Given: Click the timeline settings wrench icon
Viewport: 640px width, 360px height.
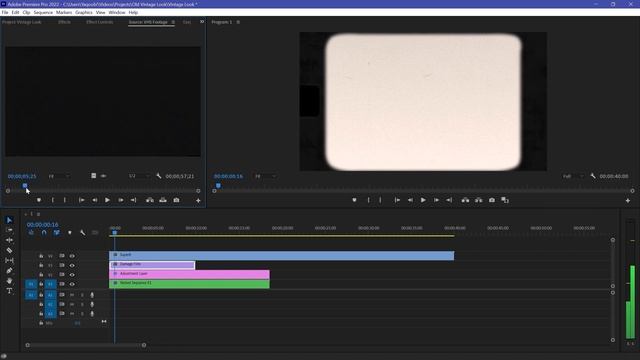Looking at the screenshot, I should [82, 233].
